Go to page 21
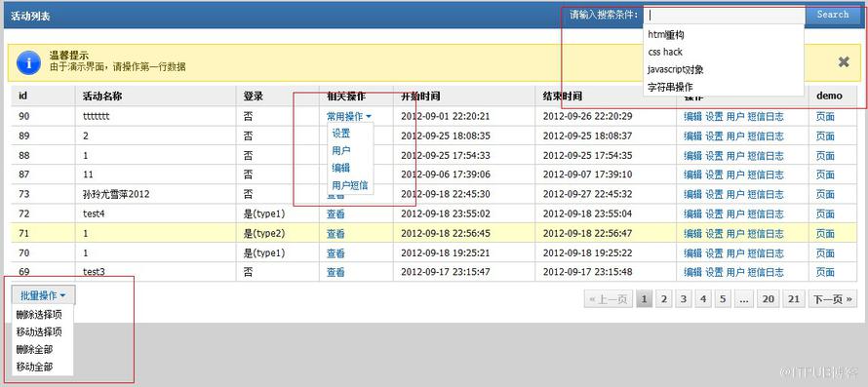The width and height of the screenshot is (868, 387). click(794, 299)
